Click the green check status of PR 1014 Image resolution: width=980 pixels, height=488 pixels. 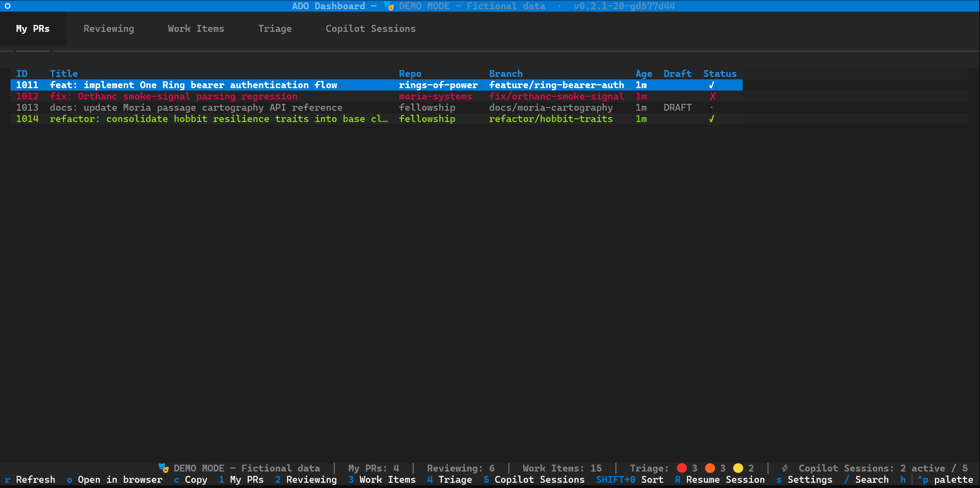(x=712, y=119)
